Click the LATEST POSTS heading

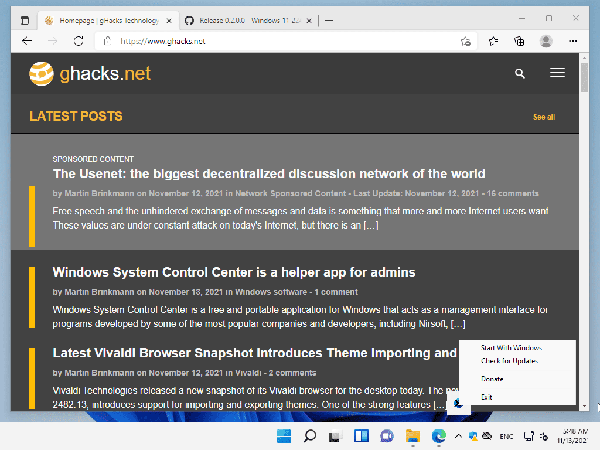click(x=76, y=116)
